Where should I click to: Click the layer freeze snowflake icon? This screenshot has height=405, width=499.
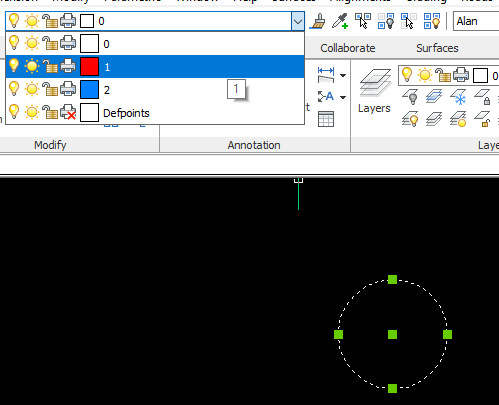(x=458, y=97)
